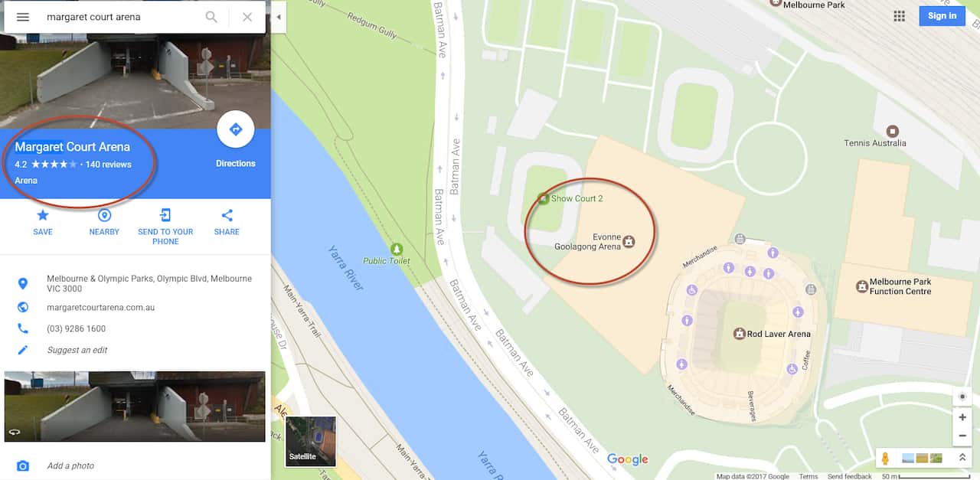Image resolution: width=980 pixels, height=480 pixels.
Task: Click the Share icon
Action: click(x=227, y=215)
